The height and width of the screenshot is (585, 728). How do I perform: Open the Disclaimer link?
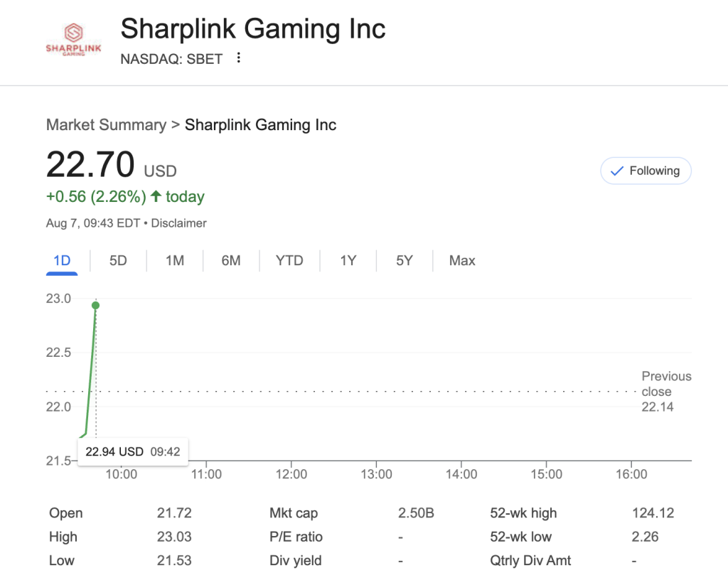click(179, 223)
